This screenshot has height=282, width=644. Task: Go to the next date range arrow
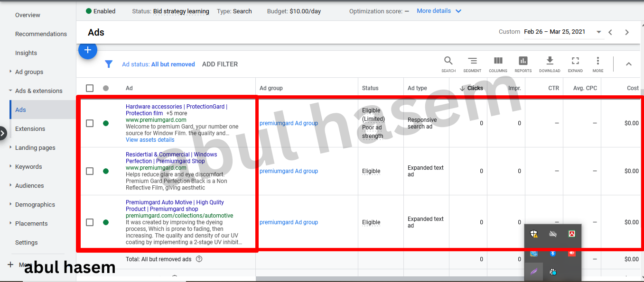(627, 32)
